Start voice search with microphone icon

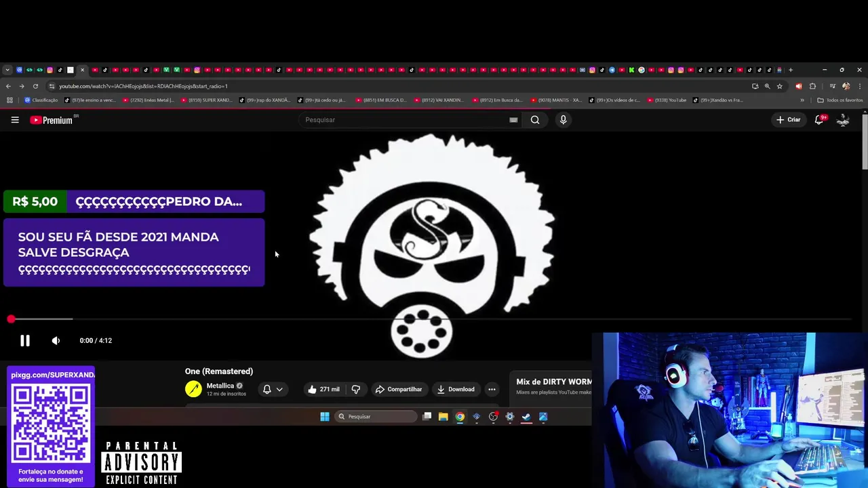563,120
